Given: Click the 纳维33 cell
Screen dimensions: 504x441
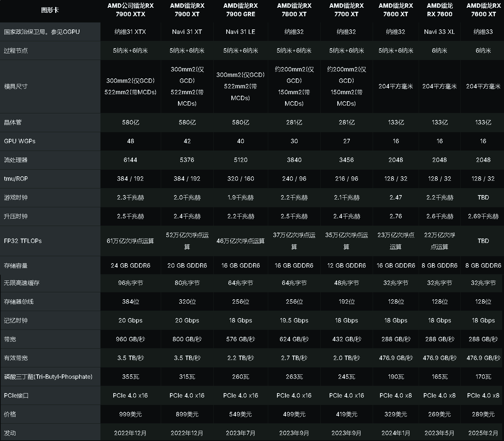Looking at the screenshot, I should pos(483,32).
